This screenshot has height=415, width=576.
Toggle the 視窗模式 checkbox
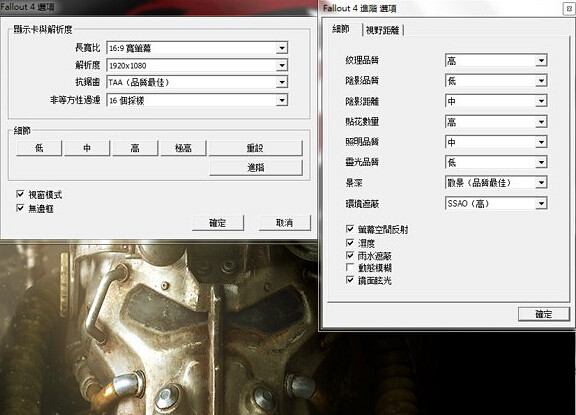(x=21, y=194)
